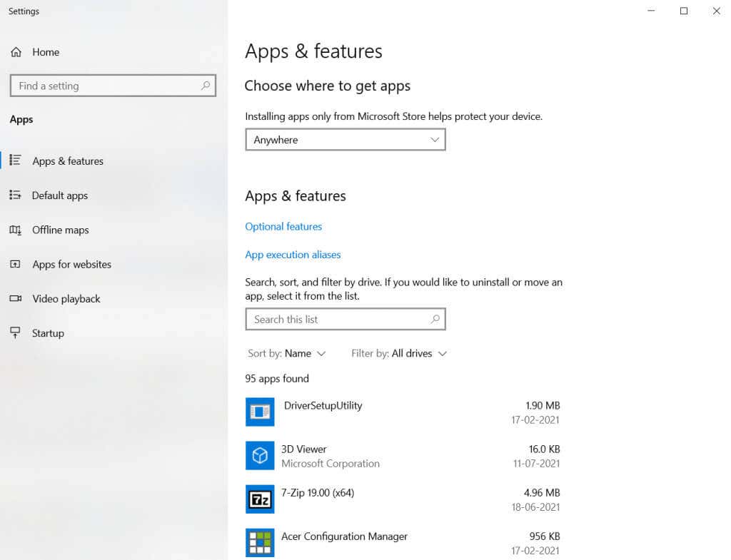Click the 4.96 MB size value
This screenshot has height=560, width=731.
[542, 493]
